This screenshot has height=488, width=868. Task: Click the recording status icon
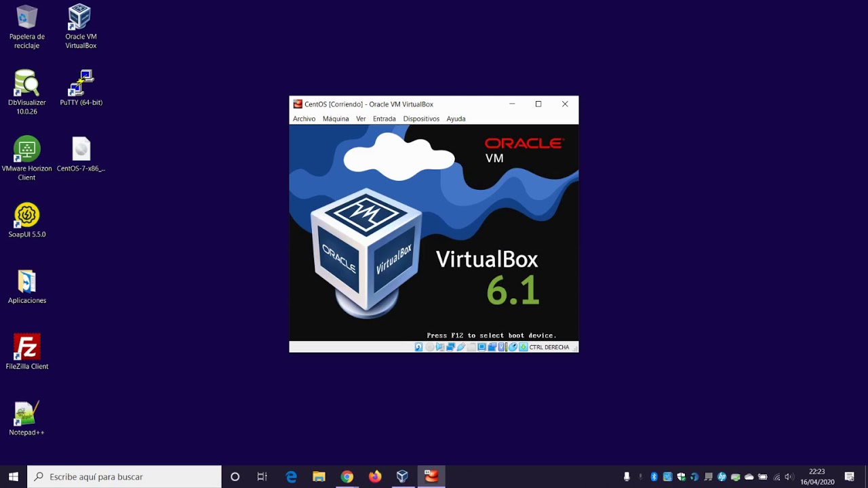click(x=492, y=347)
